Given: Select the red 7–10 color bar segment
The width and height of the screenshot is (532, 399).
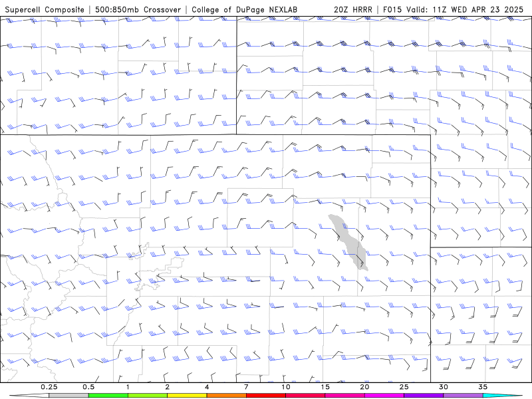Looking at the screenshot, I should (x=266, y=396).
